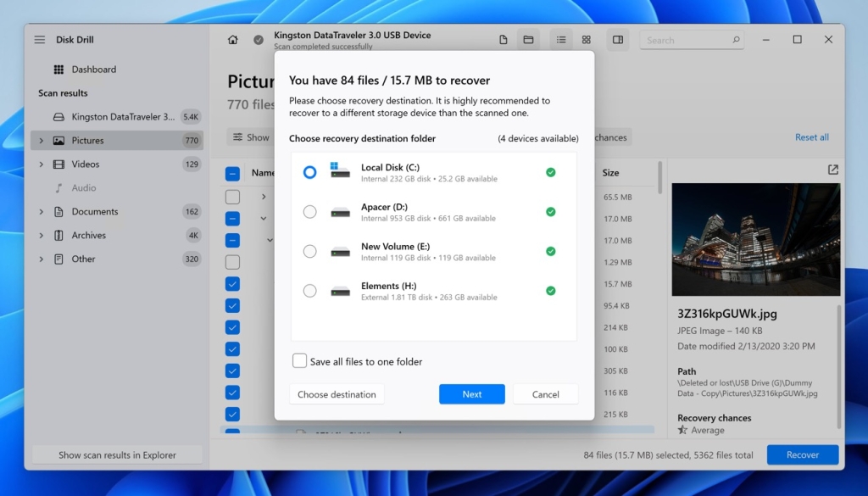Click the New Volume (E:) drive icon

(341, 252)
